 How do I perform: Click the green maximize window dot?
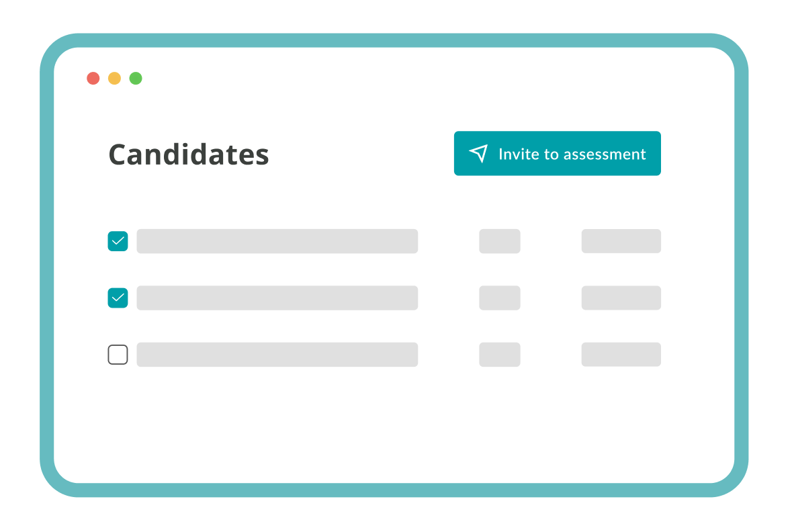pos(136,78)
